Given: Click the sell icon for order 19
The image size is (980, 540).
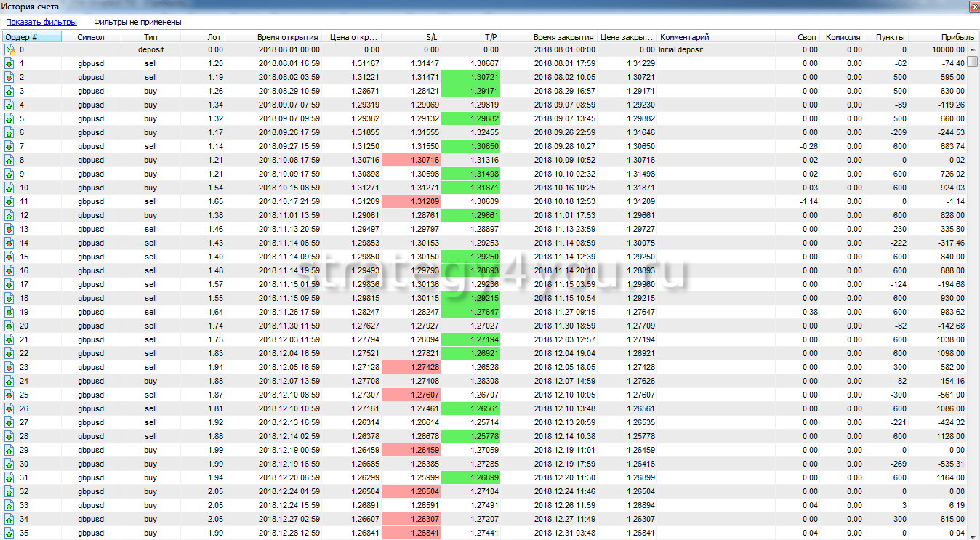Looking at the screenshot, I should tap(9, 313).
